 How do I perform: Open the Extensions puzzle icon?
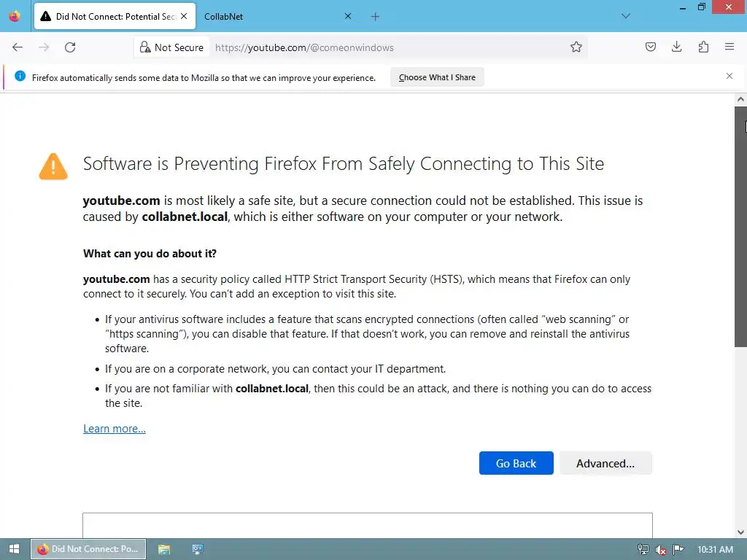click(x=703, y=47)
